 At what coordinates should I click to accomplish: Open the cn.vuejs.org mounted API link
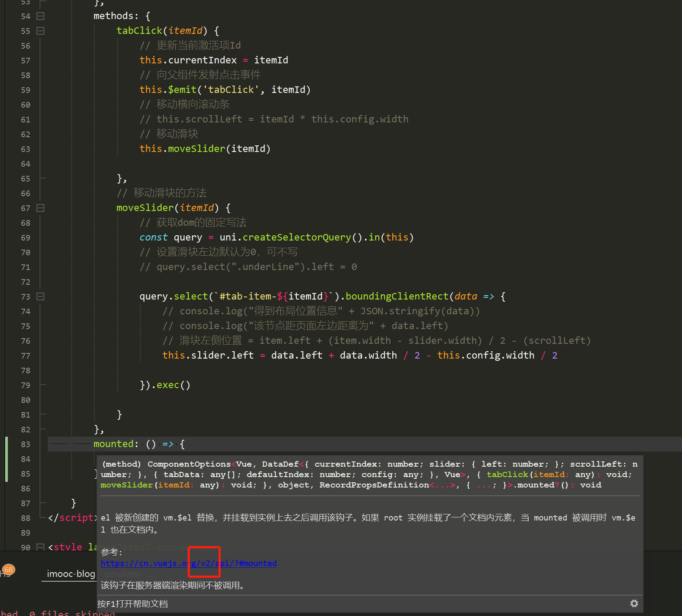tap(188, 563)
